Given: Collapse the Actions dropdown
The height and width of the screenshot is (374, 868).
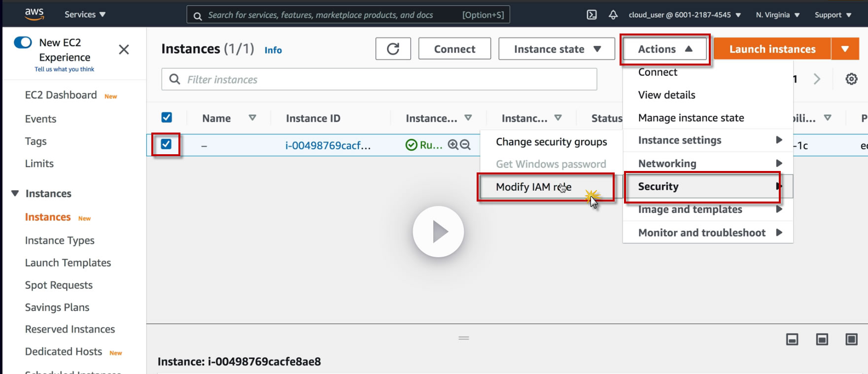Looking at the screenshot, I should pos(665,49).
